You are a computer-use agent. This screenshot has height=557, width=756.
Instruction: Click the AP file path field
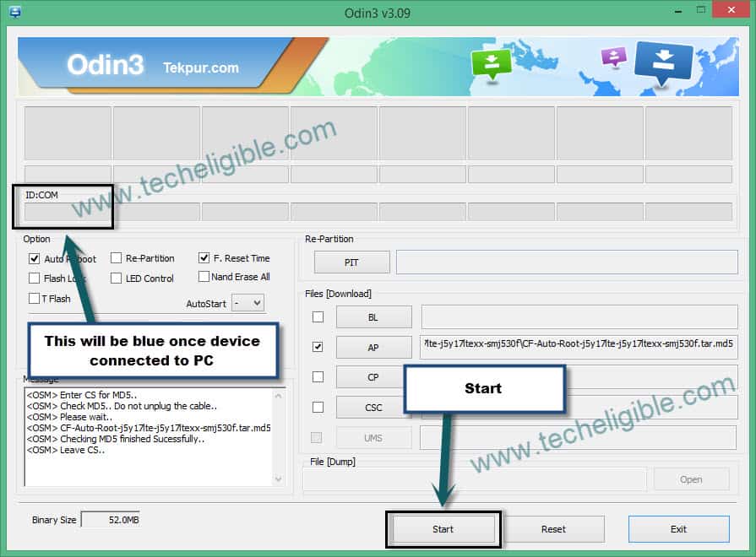579,347
